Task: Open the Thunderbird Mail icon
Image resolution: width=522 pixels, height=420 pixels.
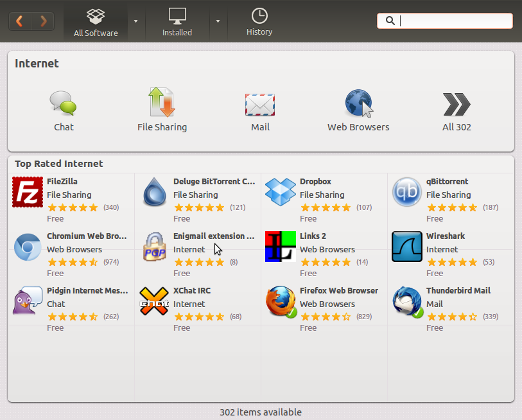Action: coord(406,301)
